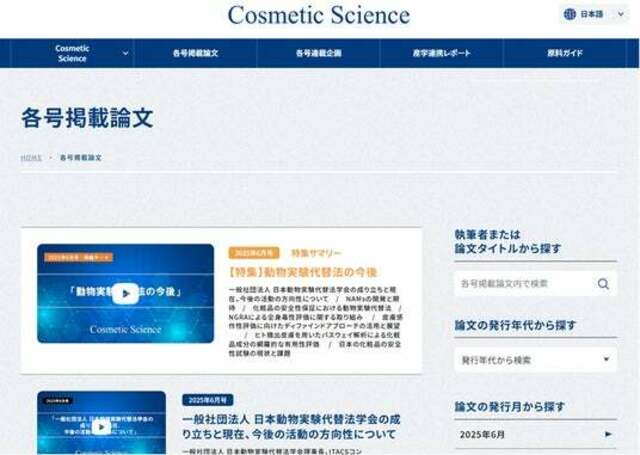Screen dimensions: 640x455
Task: Open the 動物実験代替法の今後 video thumbnail
Action: (125, 293)
